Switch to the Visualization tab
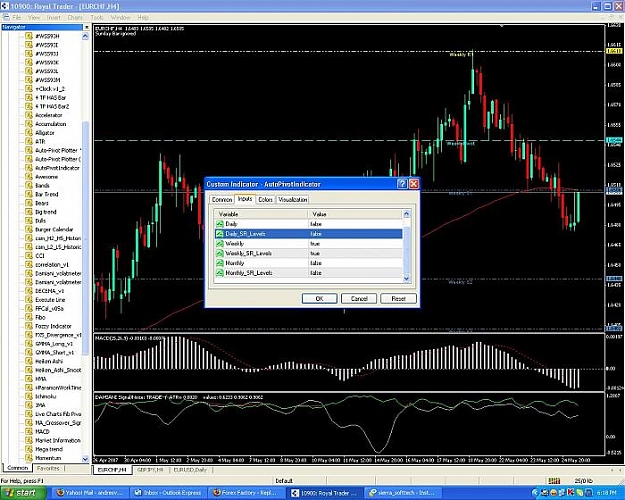Viewport: 625px width, 500px height. pos(293,199)
